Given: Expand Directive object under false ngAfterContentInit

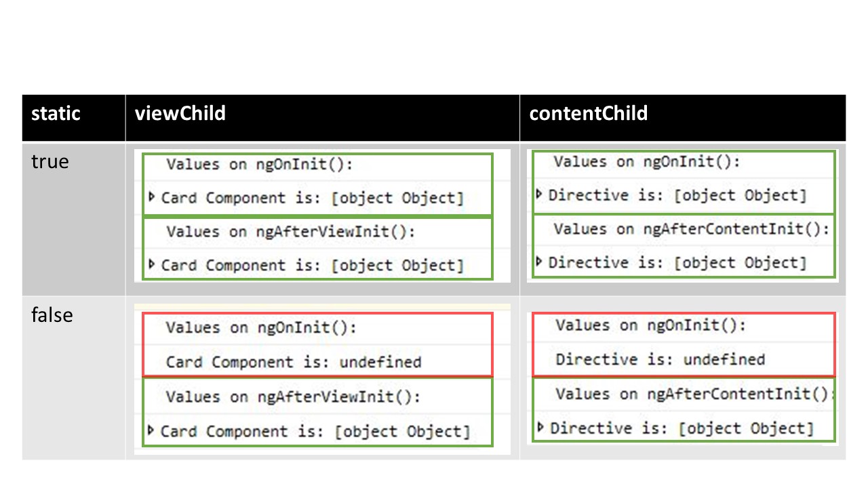Looking at the screenshot, I should click(x=540, y=428).
